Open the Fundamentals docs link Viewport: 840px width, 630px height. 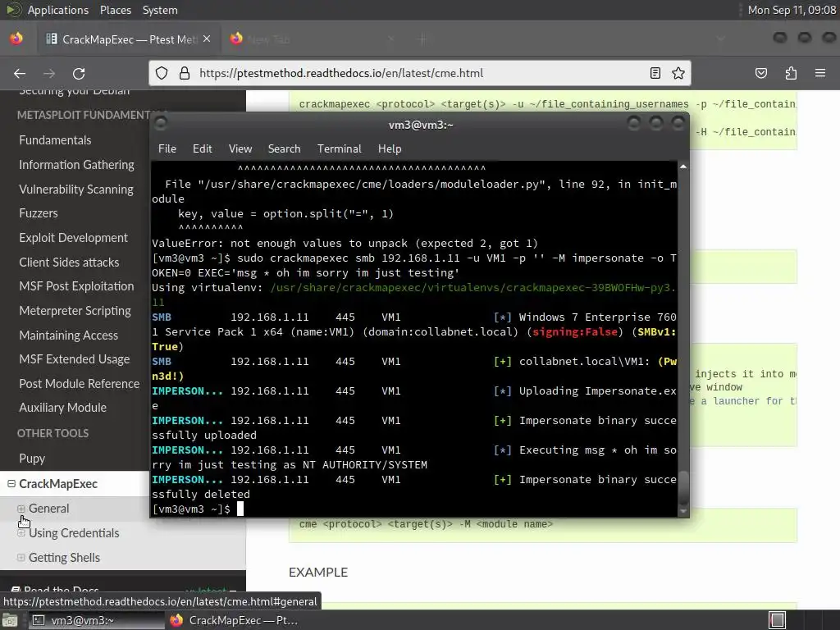coord(55,140)
